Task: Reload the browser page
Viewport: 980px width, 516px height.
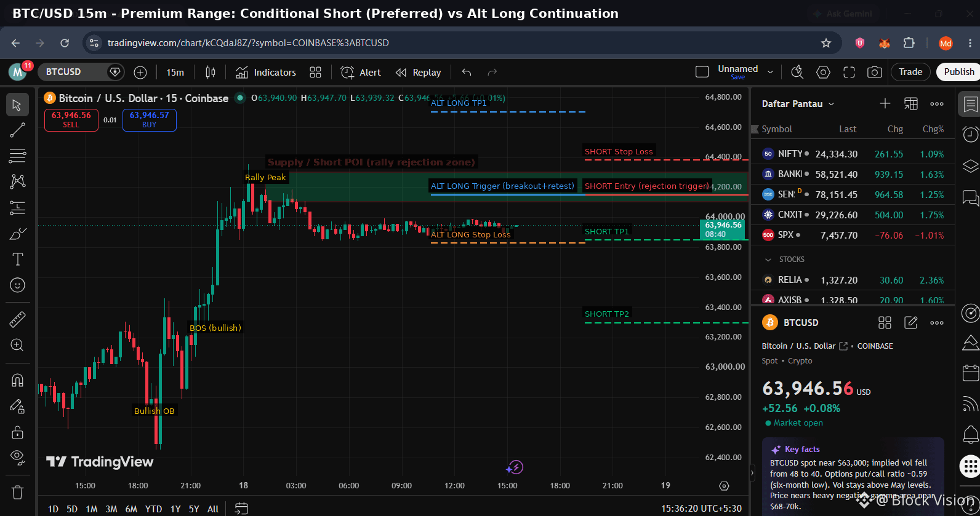Action: point(65,43)
